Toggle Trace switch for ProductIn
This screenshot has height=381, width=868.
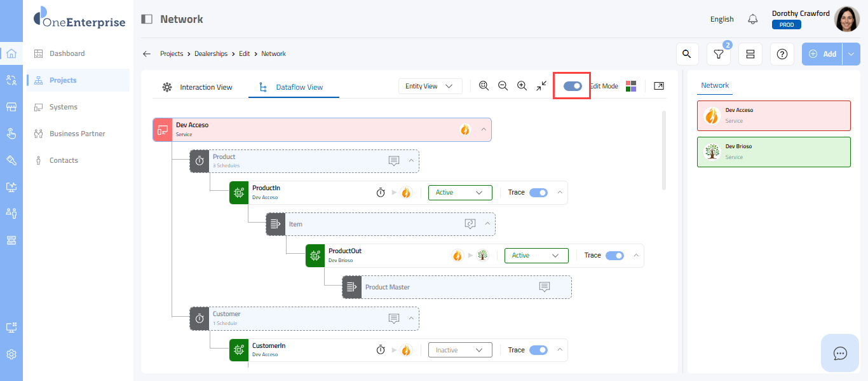pyautogui.click(x=538, y=192)
